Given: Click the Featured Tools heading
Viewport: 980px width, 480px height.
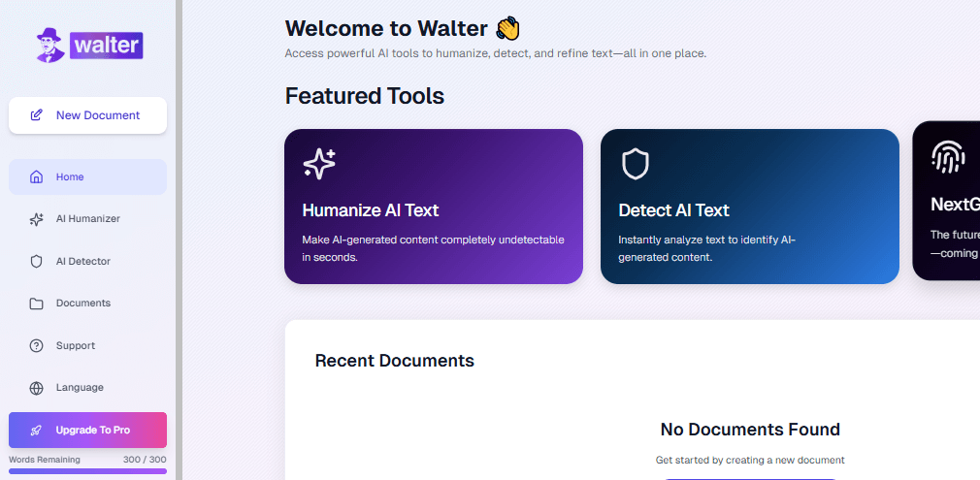Looking at the screenshot, I should [365, 96].
